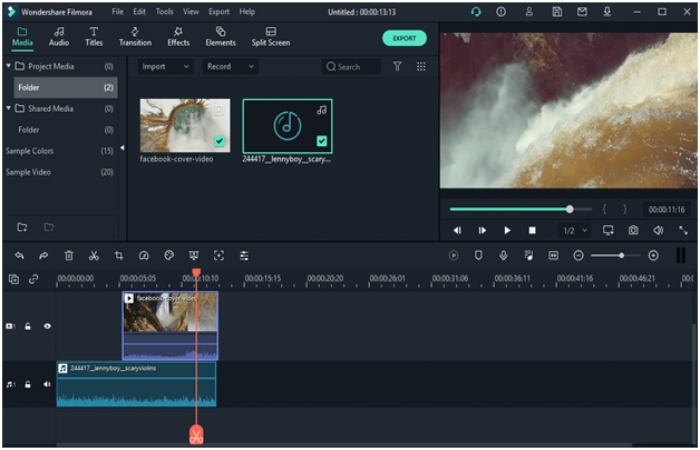The width and height of the screenshot is (700, 450).
Task: Select the facebook-cover-video thumbnail
Action: [184, 125]
